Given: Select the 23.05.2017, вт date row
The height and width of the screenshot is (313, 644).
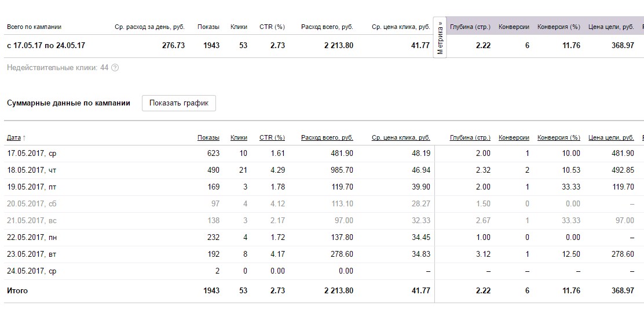Looking at the screenshot, I should 31,254.
